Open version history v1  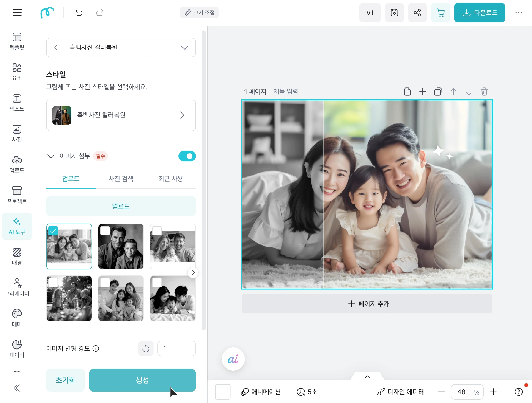click(x=370, y=13)
